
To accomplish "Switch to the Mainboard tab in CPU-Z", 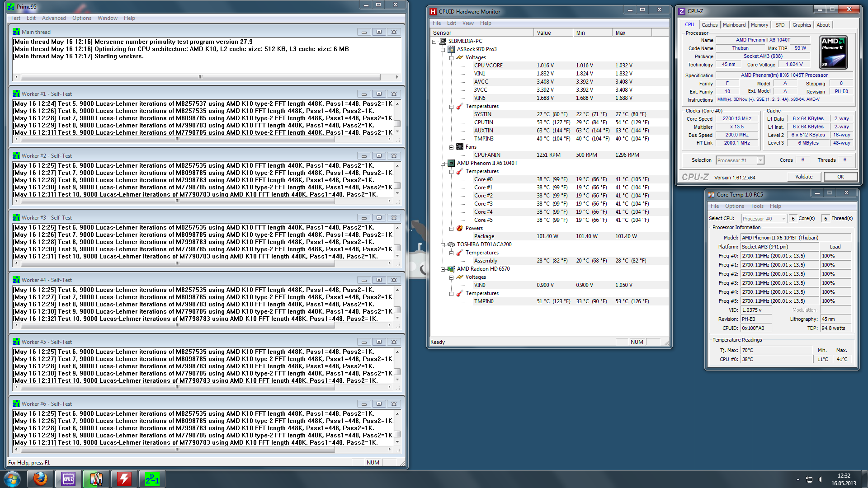I will pos(734,25).
